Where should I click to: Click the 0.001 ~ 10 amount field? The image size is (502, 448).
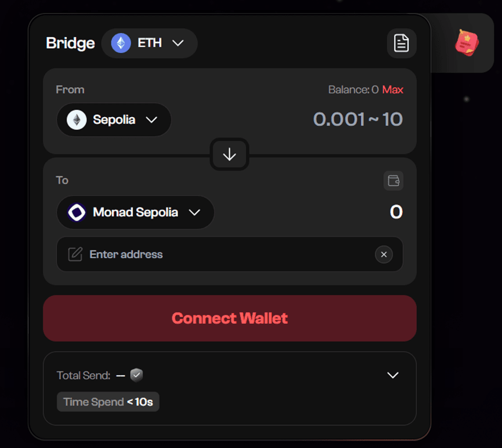coord(357,120)
